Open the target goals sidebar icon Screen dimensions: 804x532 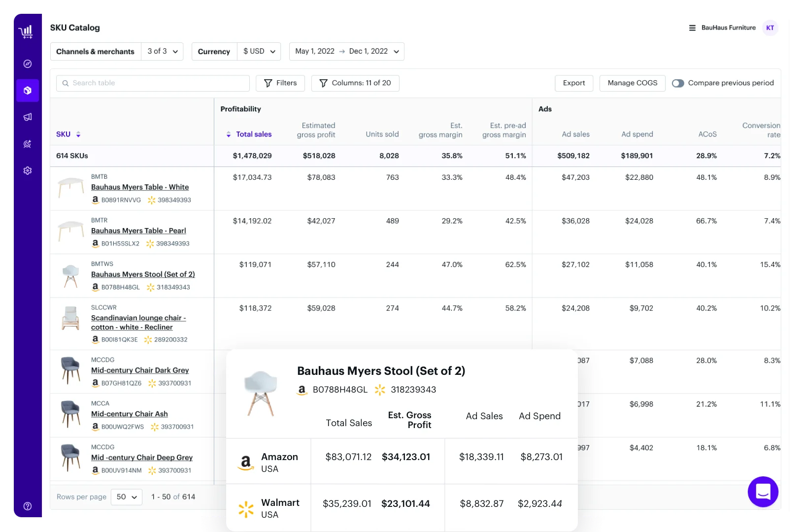tap(28, 144)
